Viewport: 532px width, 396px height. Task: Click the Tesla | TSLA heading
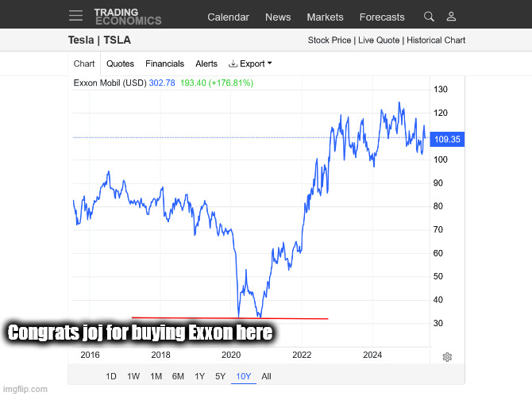point(99,40)
